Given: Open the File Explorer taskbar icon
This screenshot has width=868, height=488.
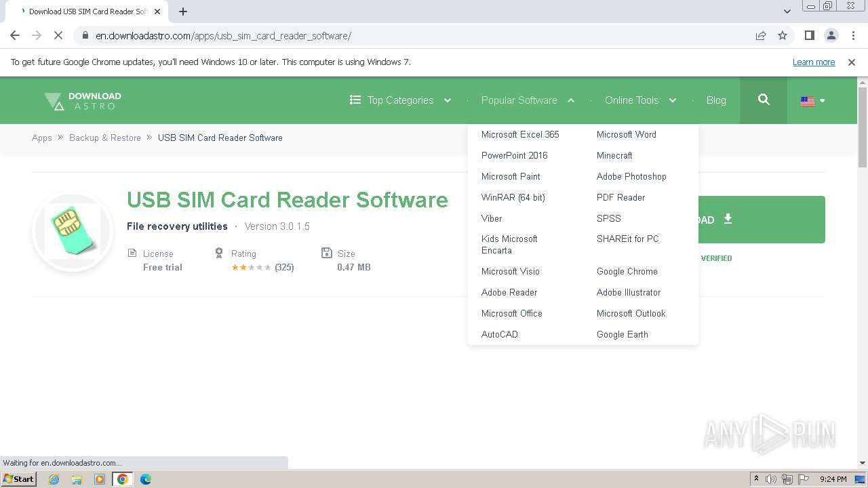Looking at the screenshot, I should click(x=77, y=479).
